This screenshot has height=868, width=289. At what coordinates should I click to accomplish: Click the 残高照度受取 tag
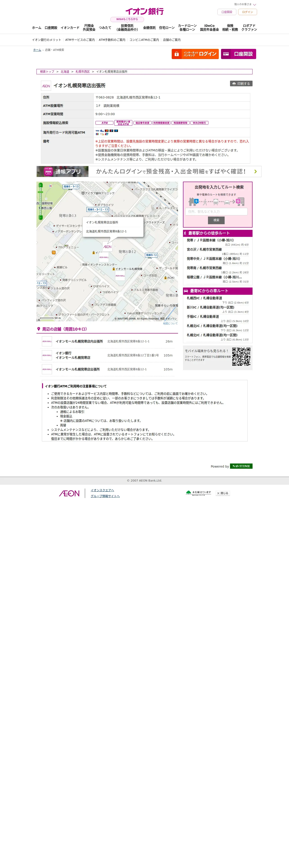click(180, 123)
